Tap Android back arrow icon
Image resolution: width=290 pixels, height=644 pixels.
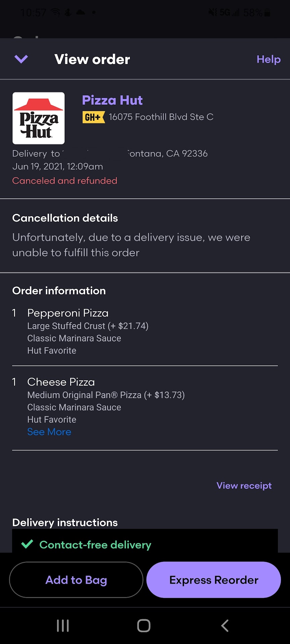(x=225, y=626)
